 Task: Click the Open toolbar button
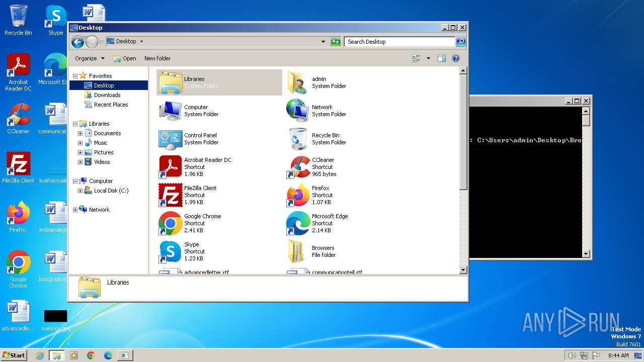click(x=124, y=58)
